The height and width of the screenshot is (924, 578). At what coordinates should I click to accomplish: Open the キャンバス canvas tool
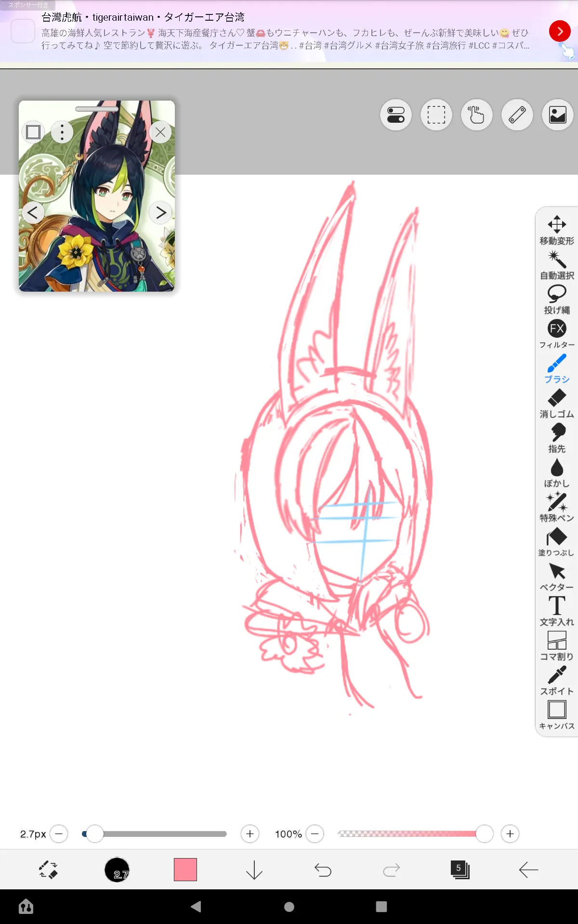point(557,715)
